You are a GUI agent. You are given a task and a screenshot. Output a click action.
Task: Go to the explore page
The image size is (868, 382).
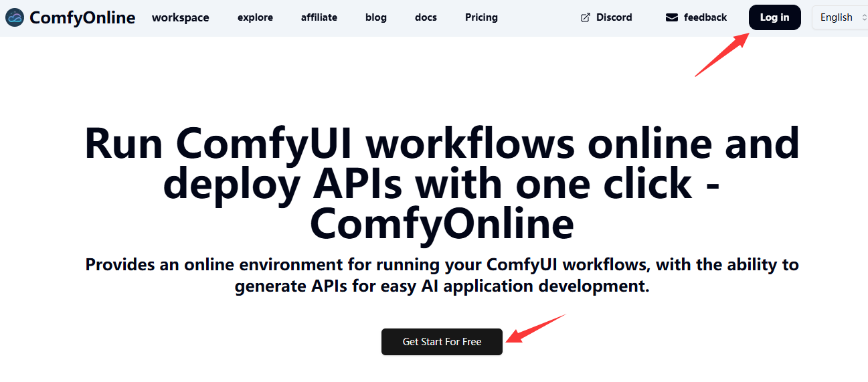255,17
